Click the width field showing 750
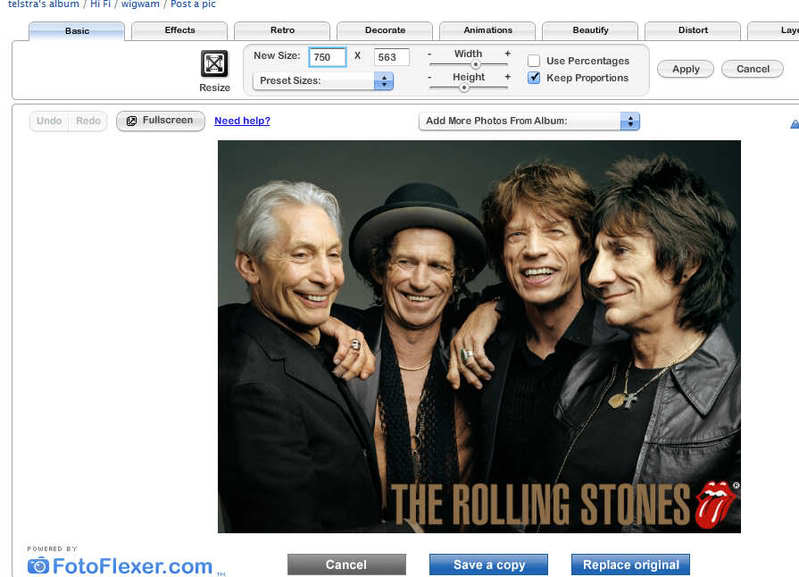The height and width of the screenshot is (577, 799). click(327, 57)
